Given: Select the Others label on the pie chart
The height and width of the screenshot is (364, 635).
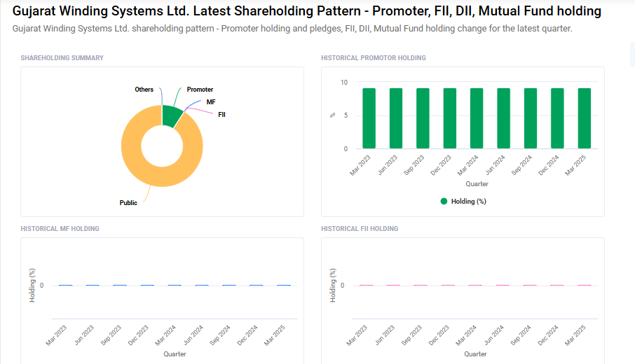Looking at the screenshot, I should pyautogui.click(x=144, y=90).
